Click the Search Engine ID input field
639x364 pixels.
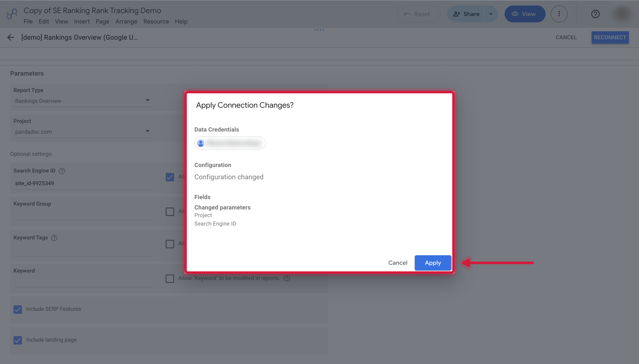click(83, 183)
